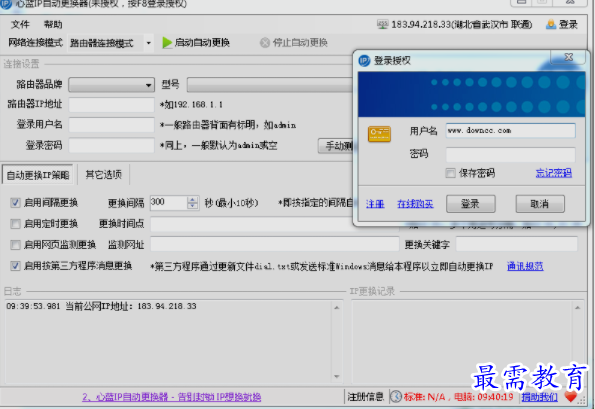This screenshot has width=595, height=409.
Task: Close the 登录授权 login dialog
Action: click(x=568, y=57)
